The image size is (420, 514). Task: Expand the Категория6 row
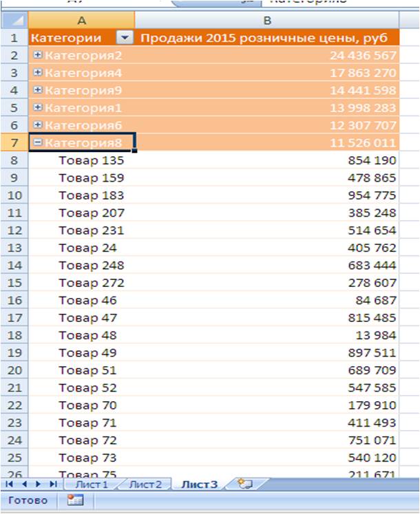click(38, 125)
